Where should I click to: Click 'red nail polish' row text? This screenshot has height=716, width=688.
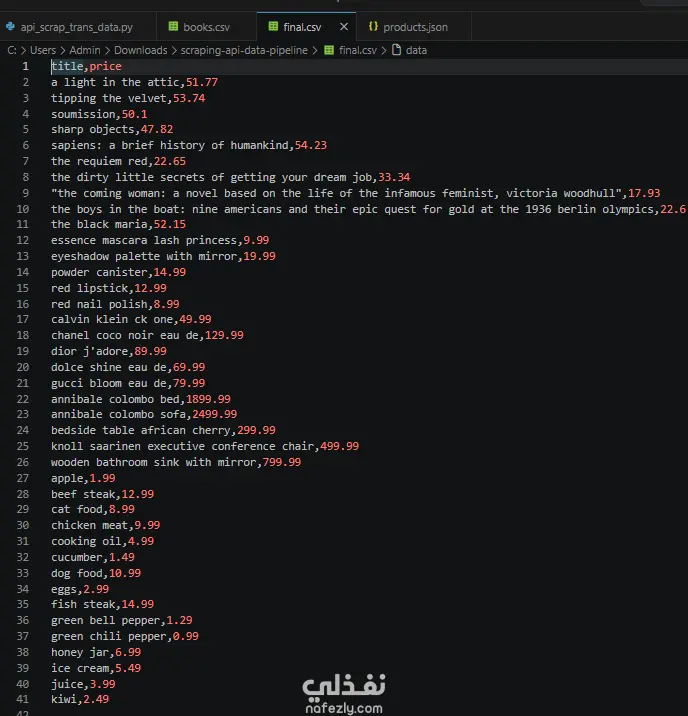99,304
